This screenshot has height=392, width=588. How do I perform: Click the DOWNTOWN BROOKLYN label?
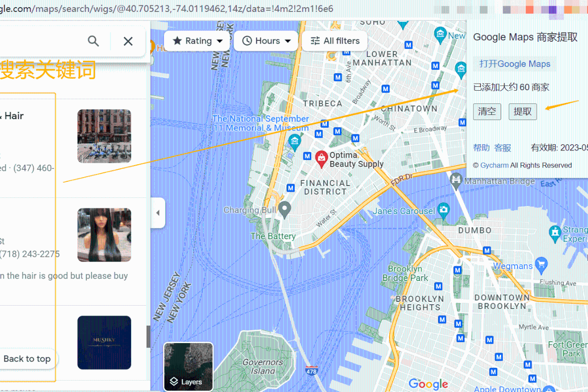coord(502,302)
